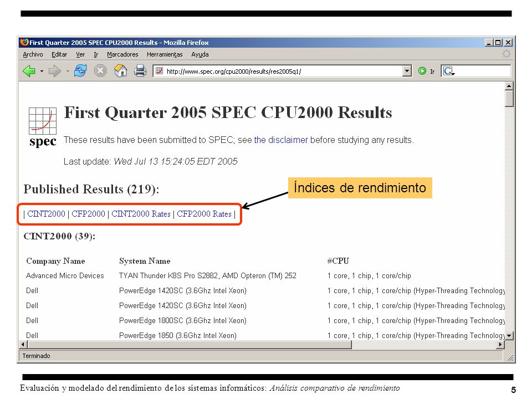Click 'PowerEdge 1850 (3.6Ghz Intel Xeon)' cell
The image size is (532, 399).
coord(178,335)
